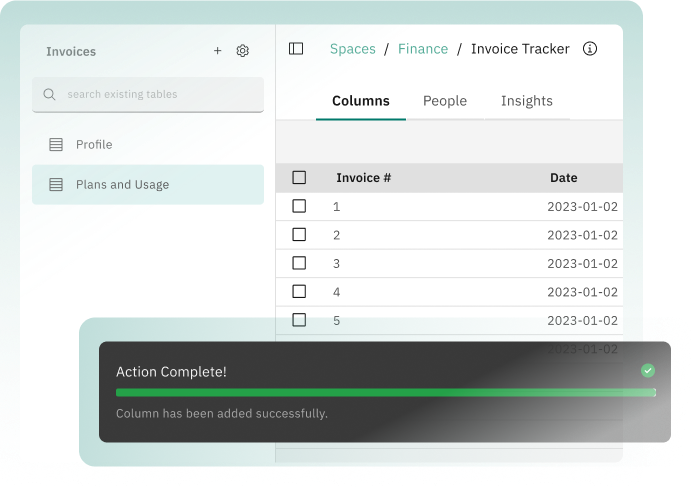Click the table icon next to Profile
Viewport: 691px width, 487px height.
pos(56,145)
